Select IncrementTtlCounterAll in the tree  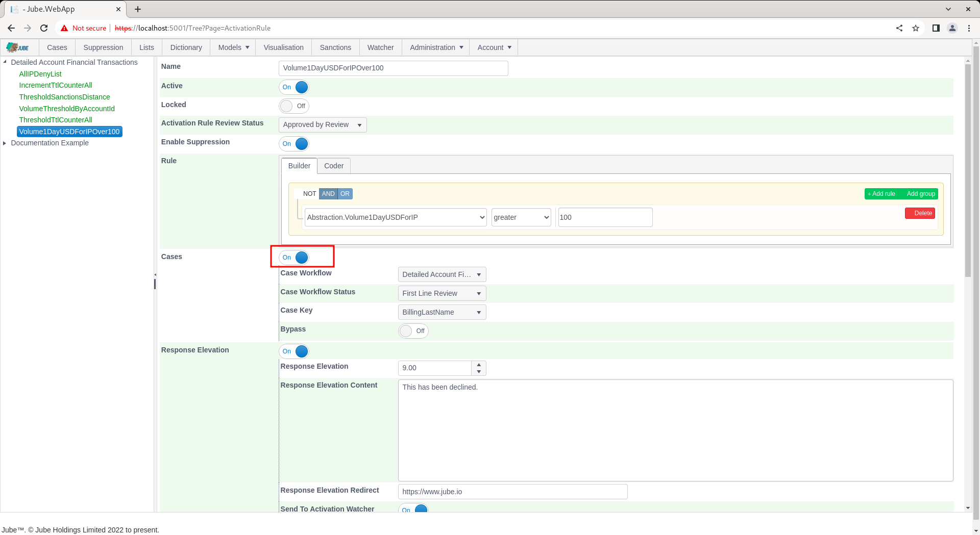[x=56, y=85]
